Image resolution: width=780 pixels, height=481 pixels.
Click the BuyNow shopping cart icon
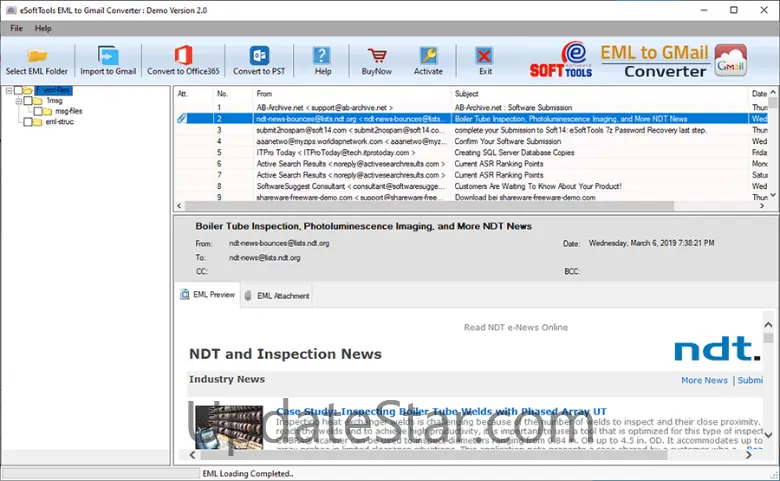377,56
